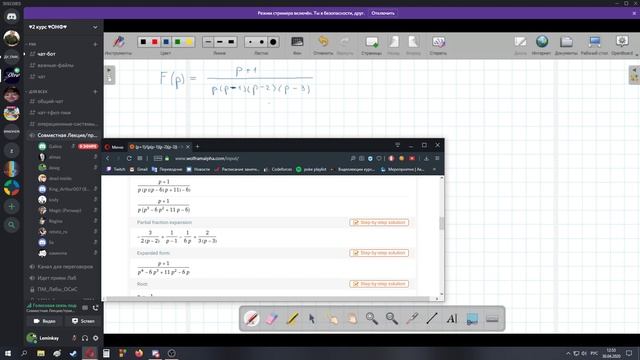Image resolution: width=640 pixels, height=360 pixels.
Task: Disconnect from the voice call
Action: point(96,308)
